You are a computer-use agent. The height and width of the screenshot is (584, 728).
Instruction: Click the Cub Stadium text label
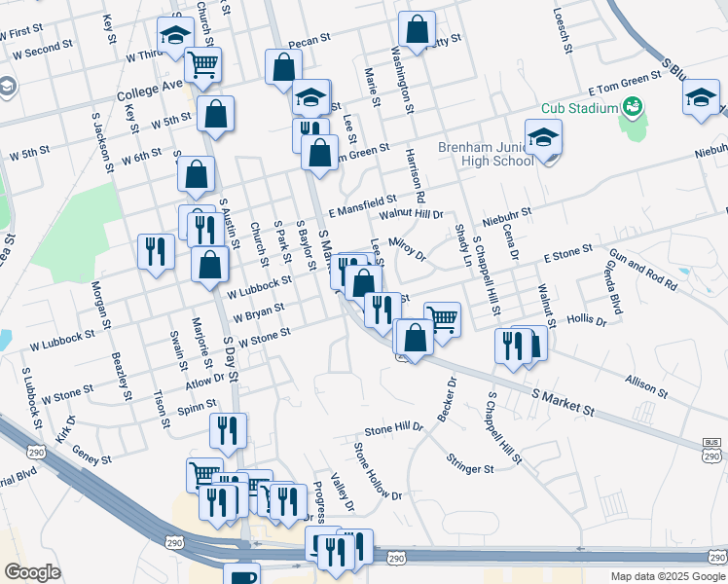coord(579,107)
